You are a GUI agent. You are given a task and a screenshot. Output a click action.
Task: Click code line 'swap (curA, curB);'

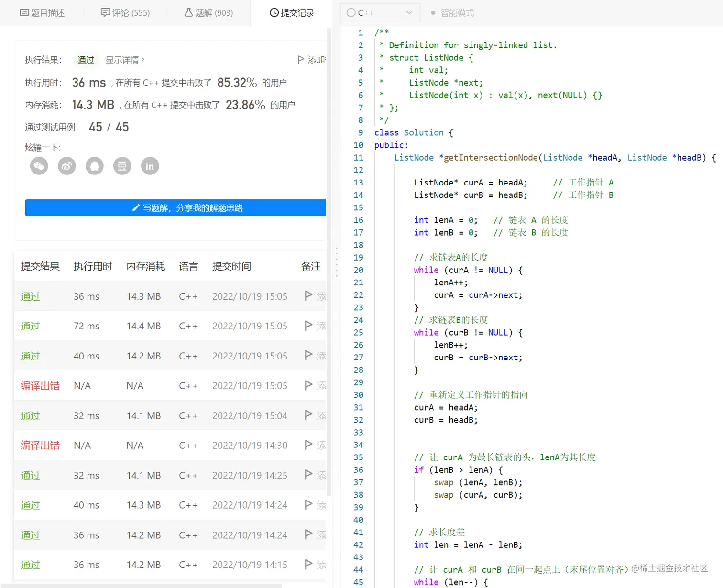478,495
